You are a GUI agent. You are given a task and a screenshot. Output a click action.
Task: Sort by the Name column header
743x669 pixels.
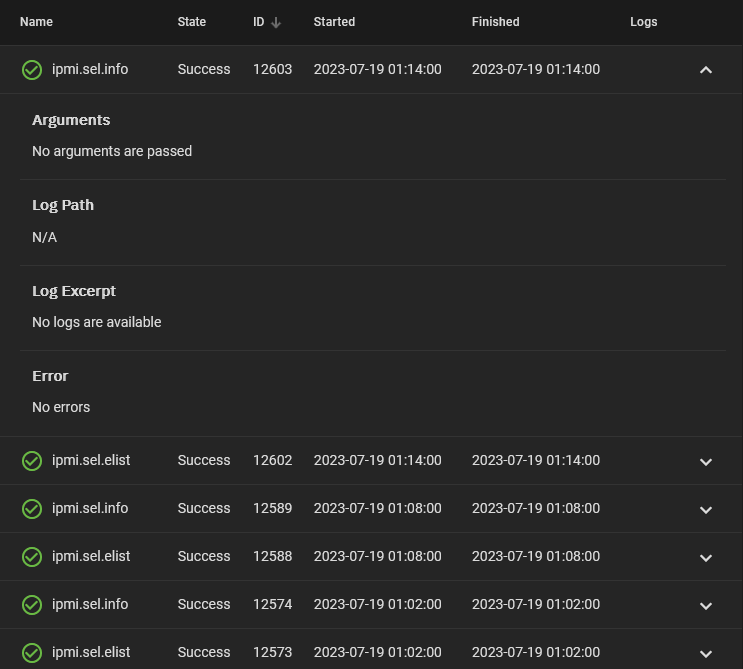pyautogui.click(x=36, y=22)
